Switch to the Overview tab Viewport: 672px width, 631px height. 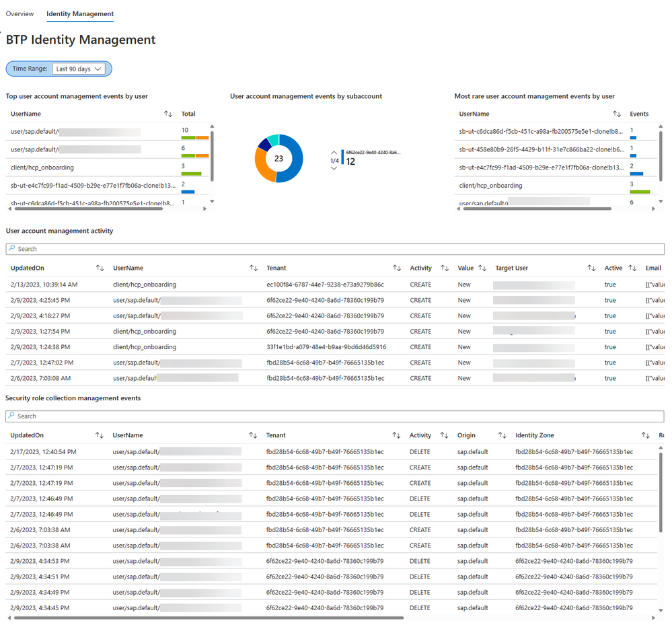[x=20, y=13]
